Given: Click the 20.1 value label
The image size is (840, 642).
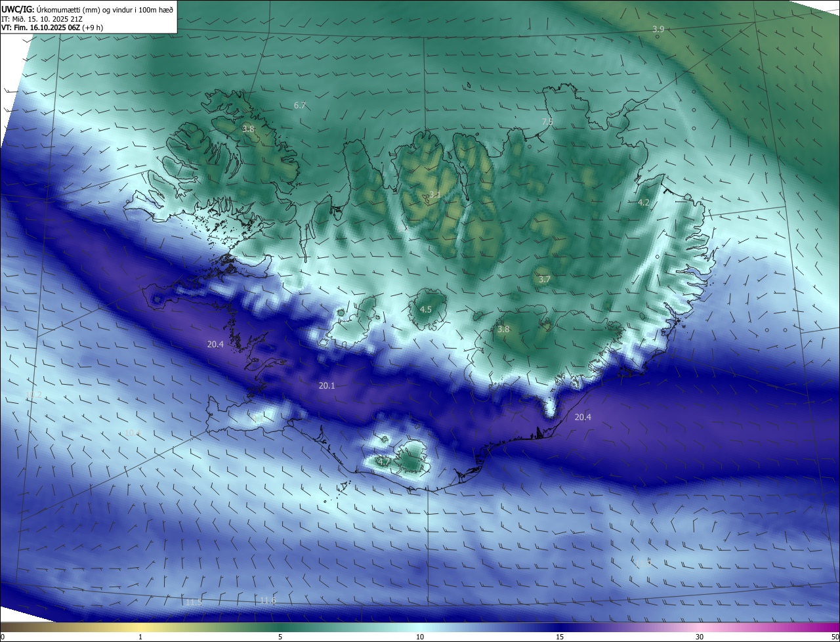Looking at the screenshot, I should click(327, 385).
